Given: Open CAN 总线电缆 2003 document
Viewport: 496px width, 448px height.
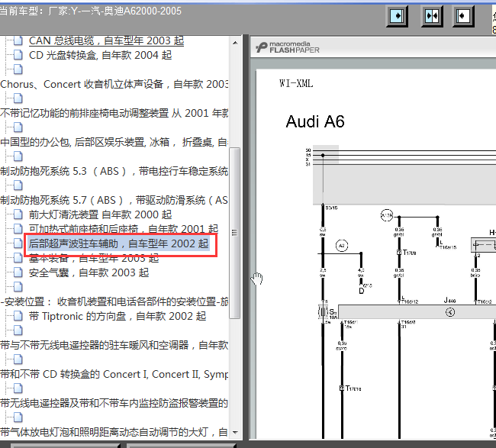Looking at the screenshot, I should (x=106, y=40).
